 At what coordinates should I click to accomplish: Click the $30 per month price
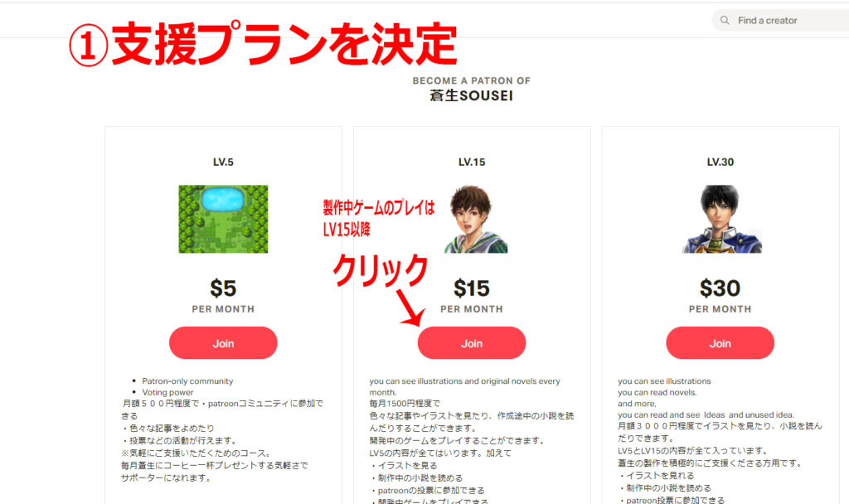(720, 296)
